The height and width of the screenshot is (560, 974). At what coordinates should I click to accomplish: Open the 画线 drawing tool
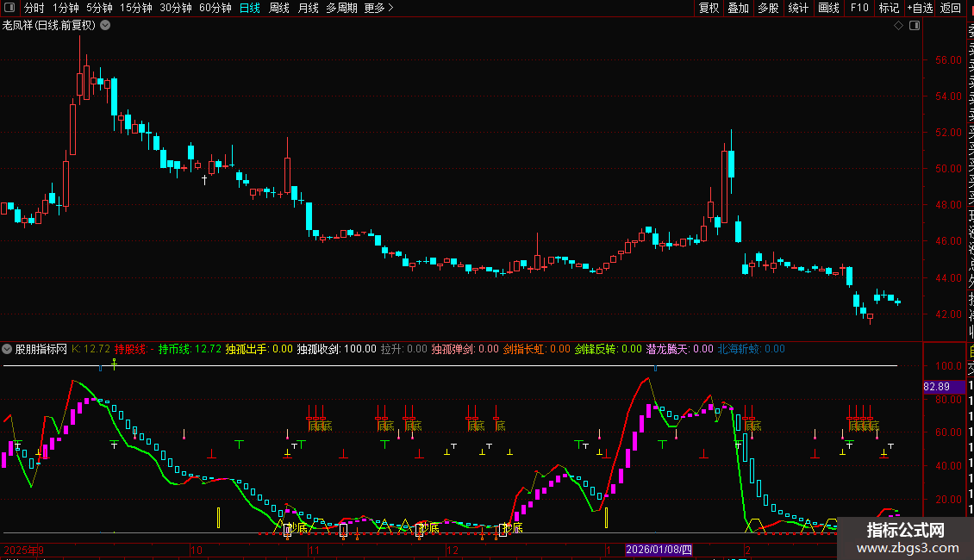[828, 8]
